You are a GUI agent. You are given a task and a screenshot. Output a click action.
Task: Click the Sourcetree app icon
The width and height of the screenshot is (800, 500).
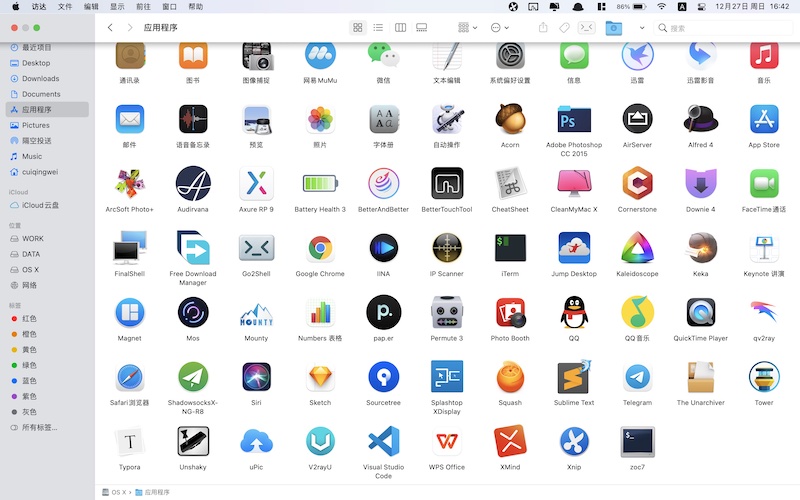(x=383, y=377)
